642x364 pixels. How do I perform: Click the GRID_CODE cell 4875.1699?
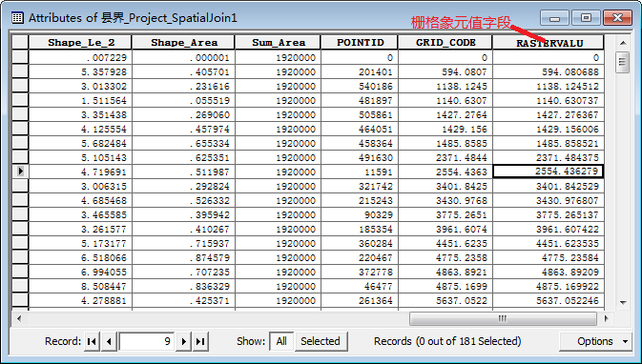pyautogui.click(x=445, y=286)
